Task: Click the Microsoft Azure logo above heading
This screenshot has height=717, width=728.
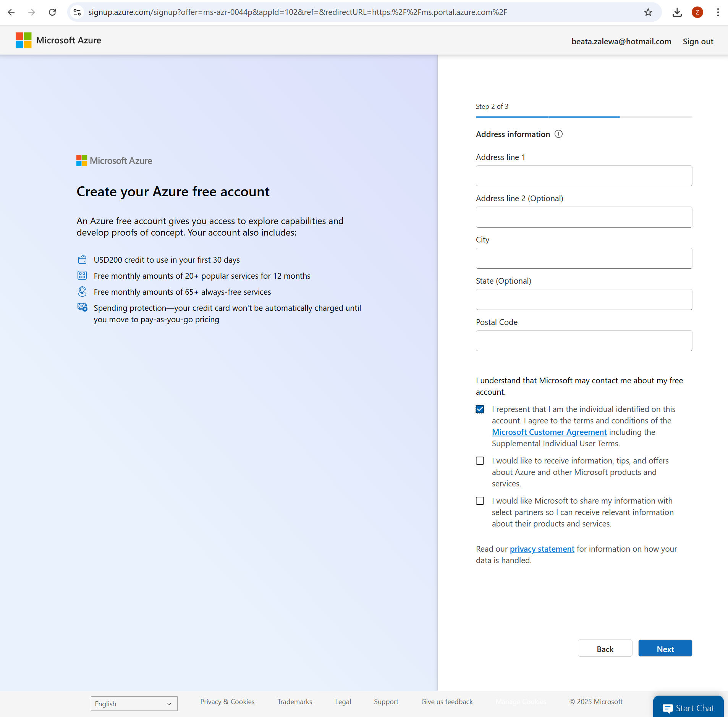Action: click(x=114, y=161)
